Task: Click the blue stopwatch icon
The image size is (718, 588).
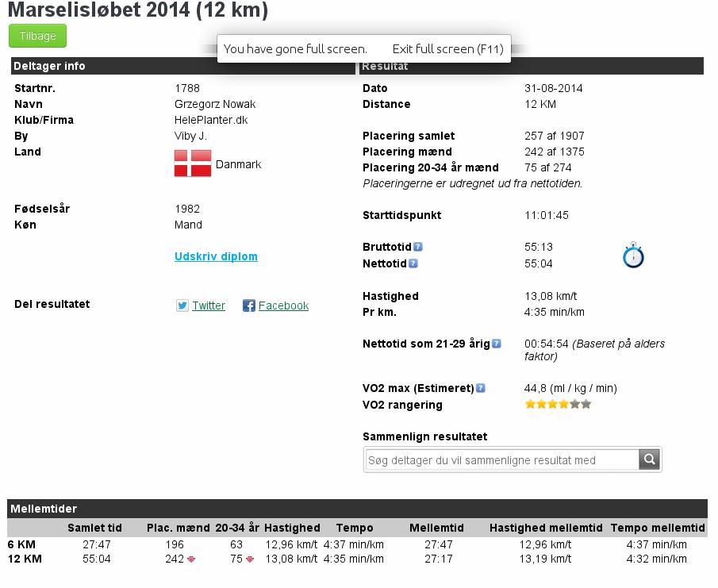Action: (633, 256)
